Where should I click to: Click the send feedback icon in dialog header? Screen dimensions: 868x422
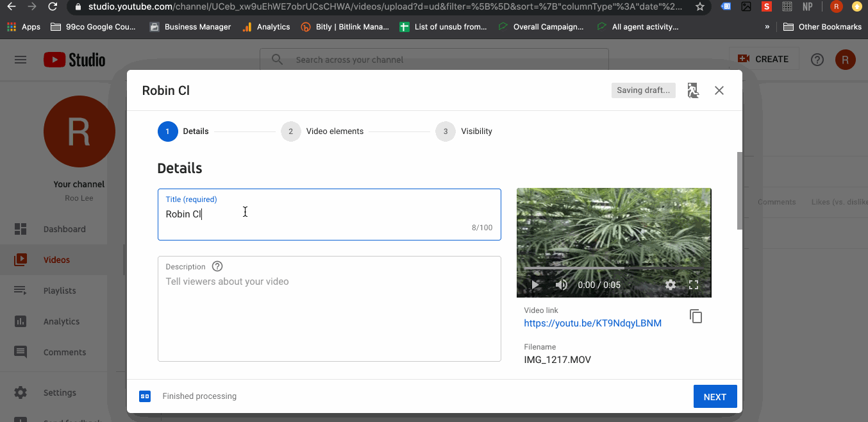(692, 90)
